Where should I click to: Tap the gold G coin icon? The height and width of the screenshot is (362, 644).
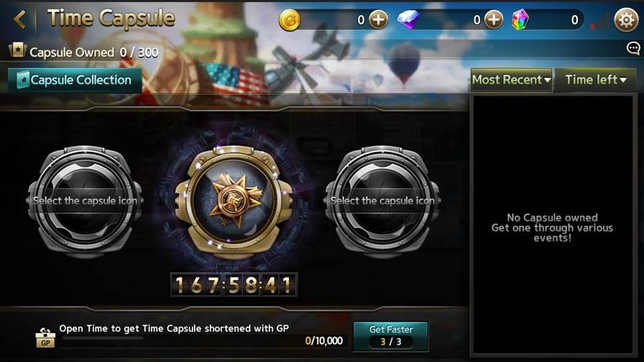(x=290, y=19)
